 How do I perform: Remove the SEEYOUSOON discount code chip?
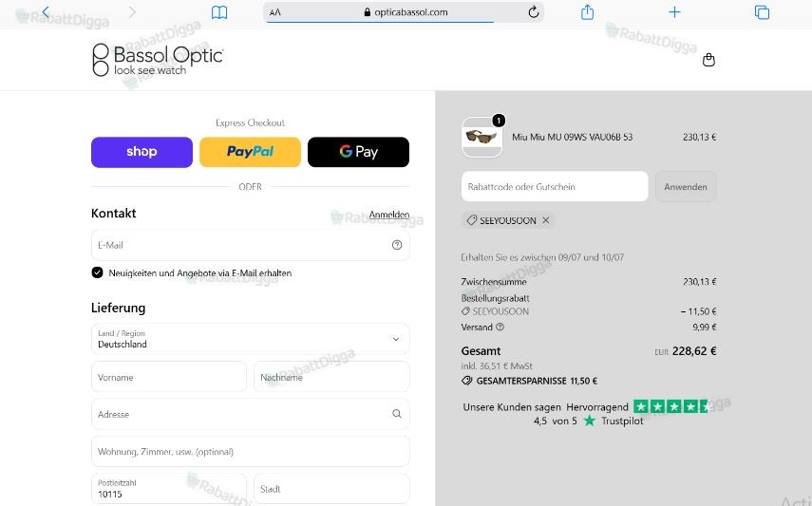(x=545, y=220)
